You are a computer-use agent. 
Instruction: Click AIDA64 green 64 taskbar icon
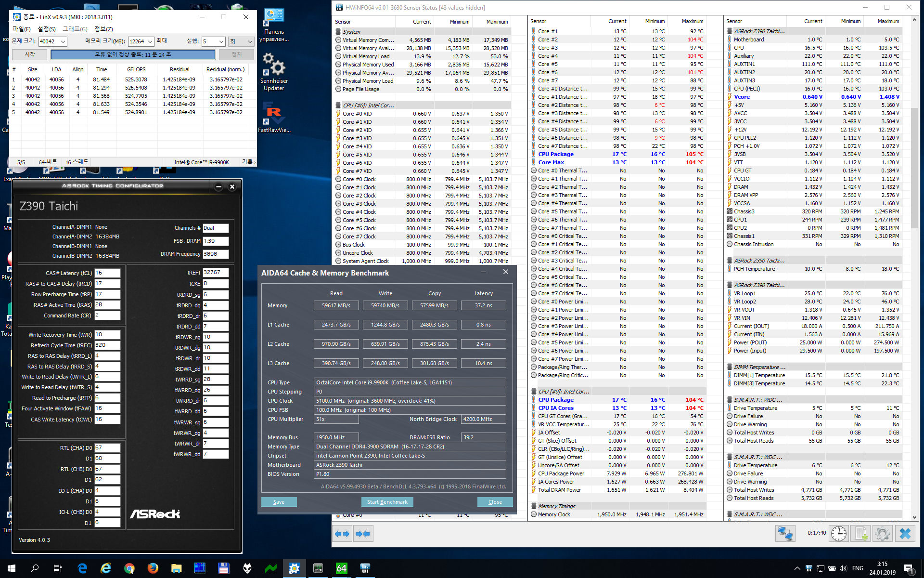[x=341, y=568]
